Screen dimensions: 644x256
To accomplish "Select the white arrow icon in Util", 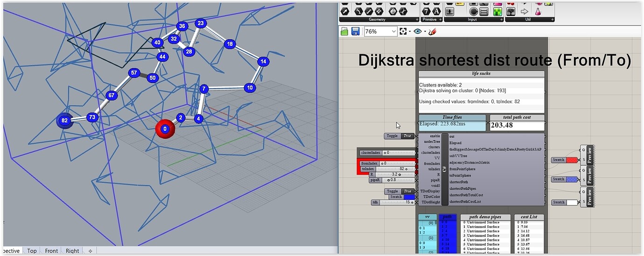I will (525, 11).
